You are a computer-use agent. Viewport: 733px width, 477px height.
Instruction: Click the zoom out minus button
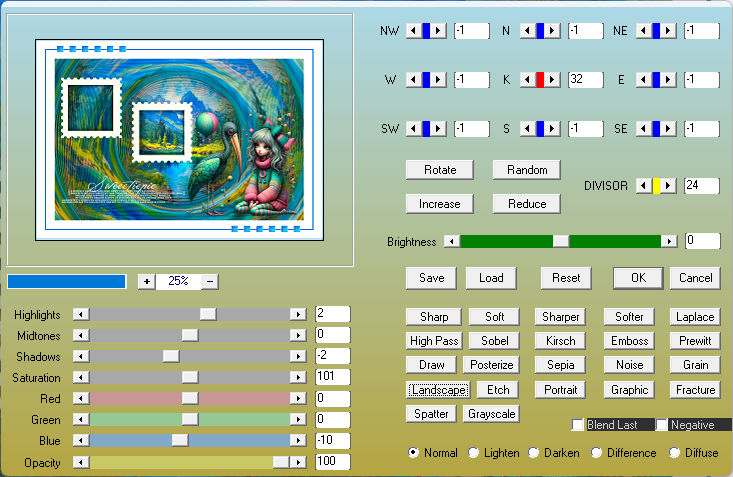coord(210,282)
